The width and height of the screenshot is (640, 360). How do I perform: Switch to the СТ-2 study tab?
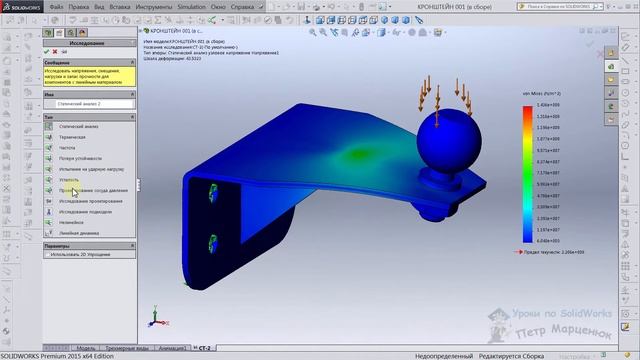tap(204, 348)
